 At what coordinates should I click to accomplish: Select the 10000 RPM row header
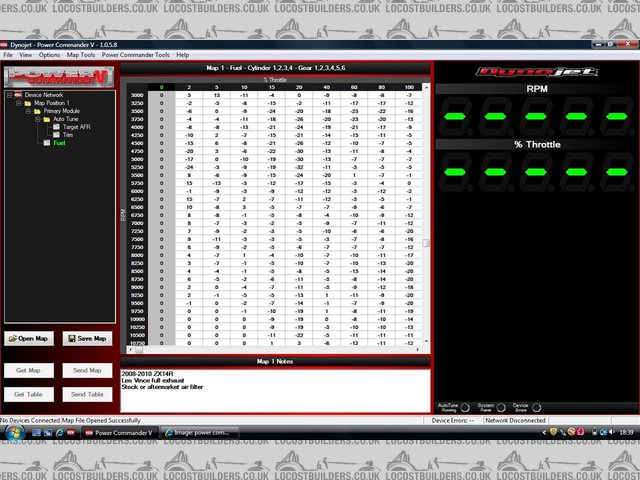pyautogui.click(x=137, y=319)
